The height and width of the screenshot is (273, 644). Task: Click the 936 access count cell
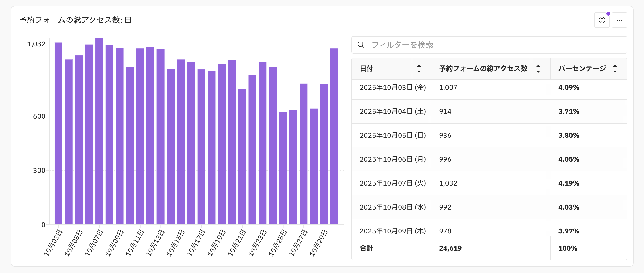tap(445, 135)
